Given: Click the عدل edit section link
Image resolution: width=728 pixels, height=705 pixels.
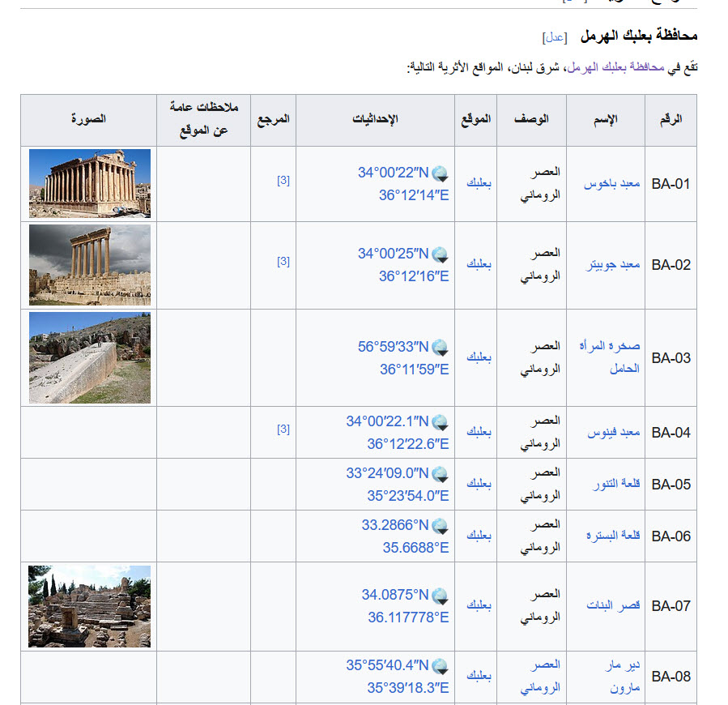Looking at the screenshot, I should click(555, 37).
